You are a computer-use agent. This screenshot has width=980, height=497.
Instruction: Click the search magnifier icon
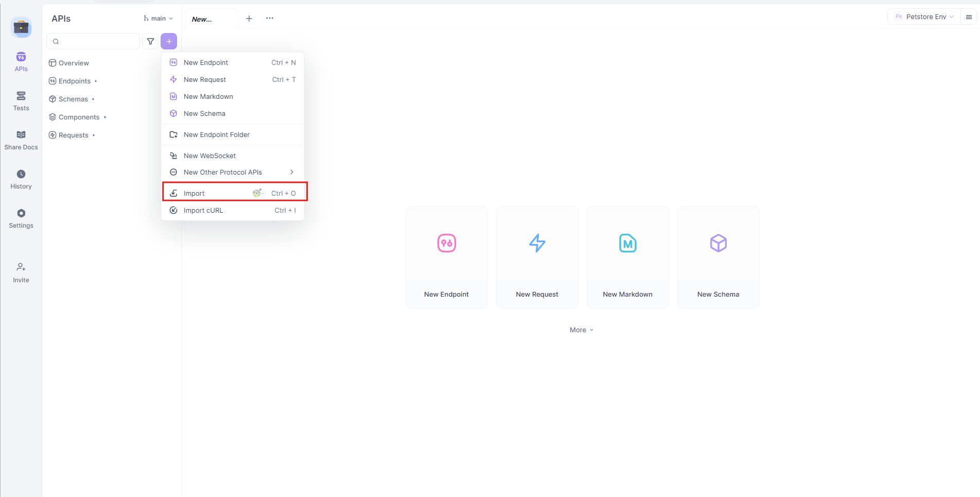click(56, 41)
